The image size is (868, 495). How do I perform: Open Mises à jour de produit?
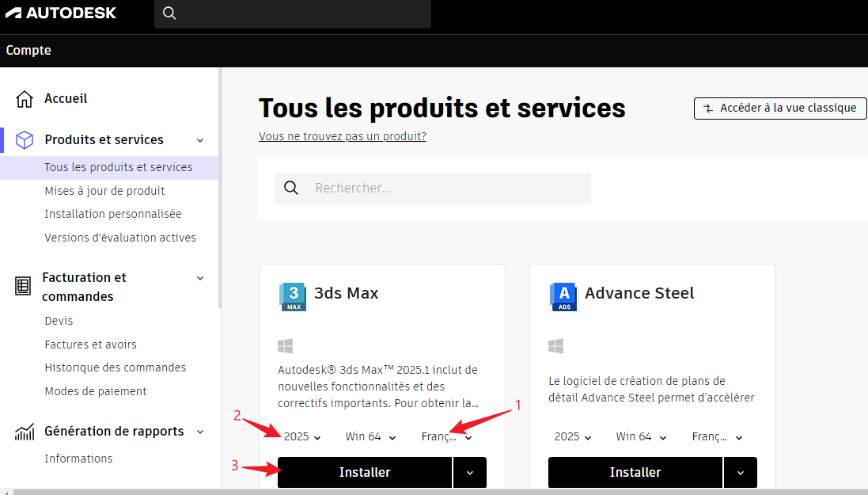pyautogui.click(x=104, y=191)
